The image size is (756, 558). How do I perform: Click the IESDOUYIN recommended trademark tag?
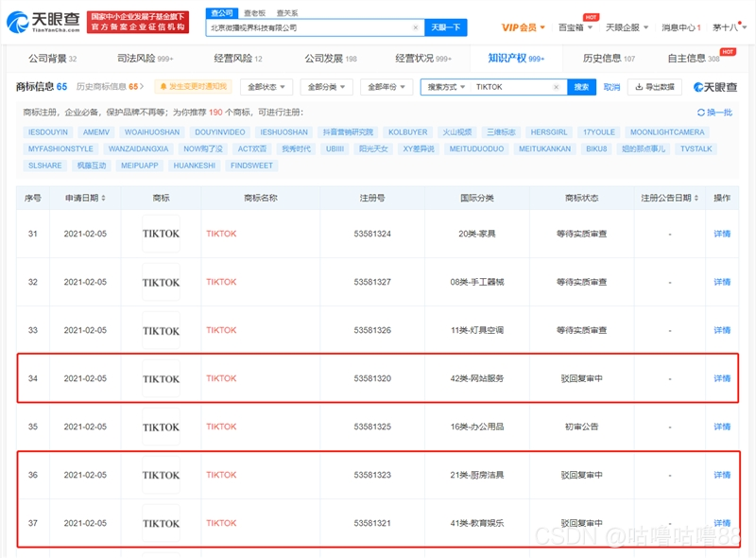(x=48, y=132)
